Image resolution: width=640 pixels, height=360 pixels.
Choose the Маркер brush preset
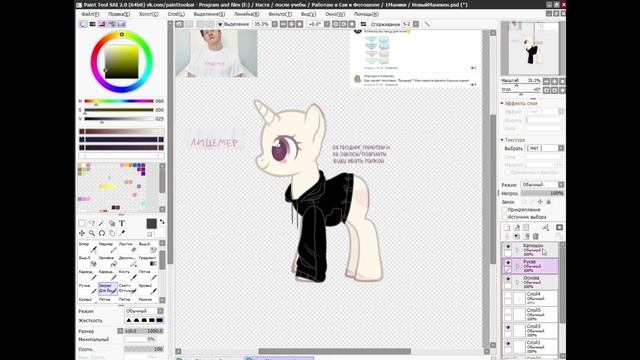108,247
